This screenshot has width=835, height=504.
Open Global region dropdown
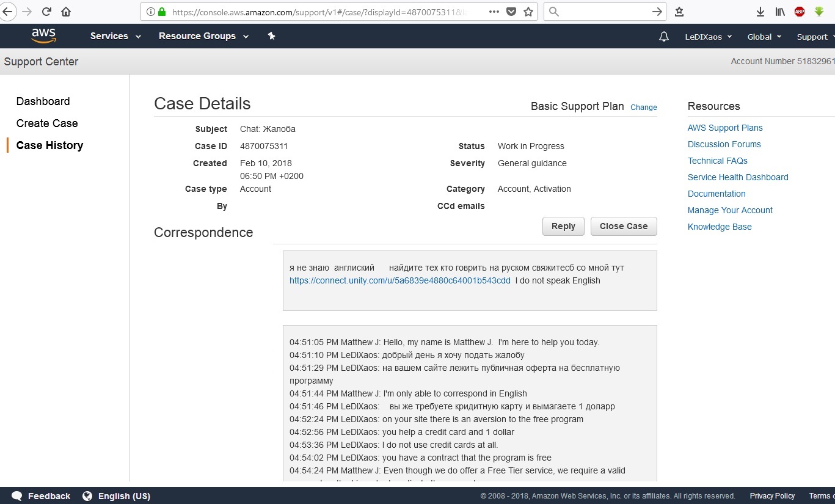click(764, 37)
